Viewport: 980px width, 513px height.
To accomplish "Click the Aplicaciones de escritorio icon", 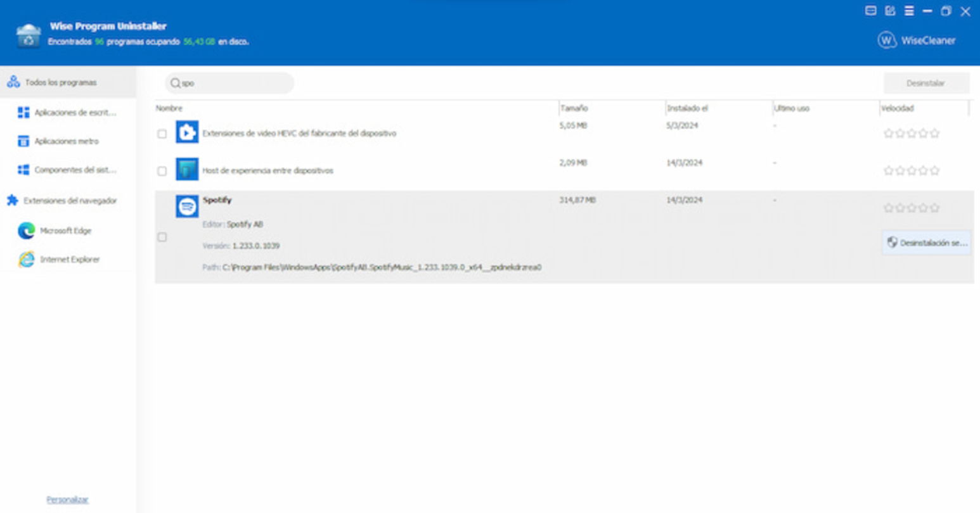I will pos(23,113).
